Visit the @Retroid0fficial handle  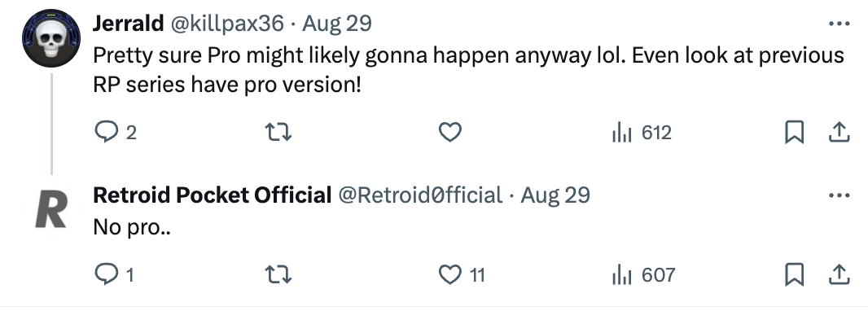pos(419,195)
